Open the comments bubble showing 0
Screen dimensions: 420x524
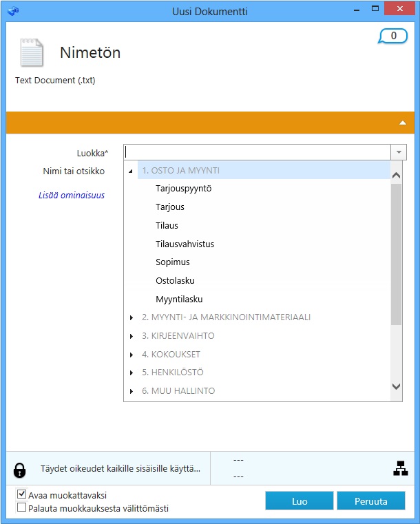[x=393, y=36]
